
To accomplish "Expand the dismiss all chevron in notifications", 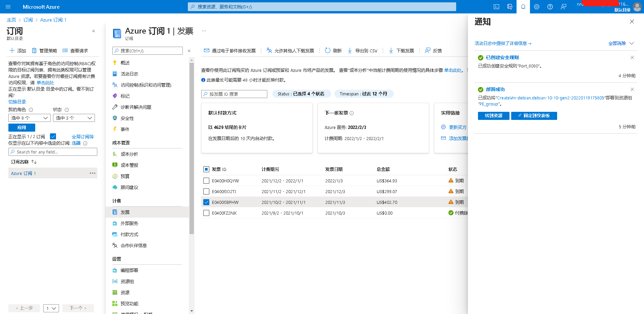I will point(632,43).
